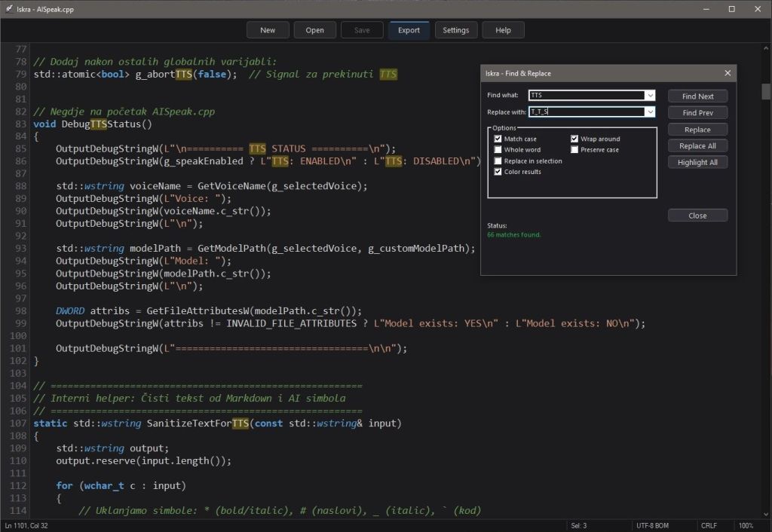Uncheck the Wrap around option
Screen dimensions: 772x532
574,139
